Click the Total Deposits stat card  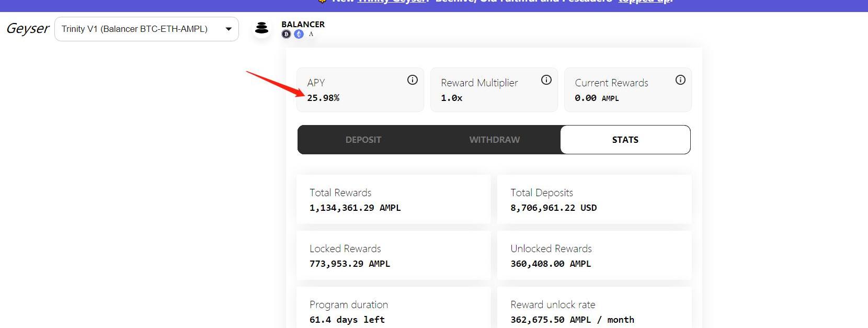pyautogui.click(x=594, y=200)
